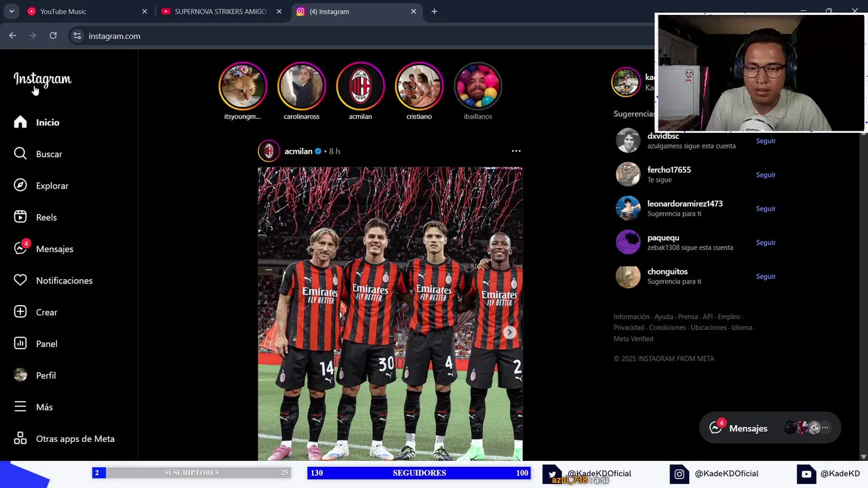Viewport: 868px width, 488px height.
Task: Click the Instagram logo in the sidebar
Action: pos(42,79)
